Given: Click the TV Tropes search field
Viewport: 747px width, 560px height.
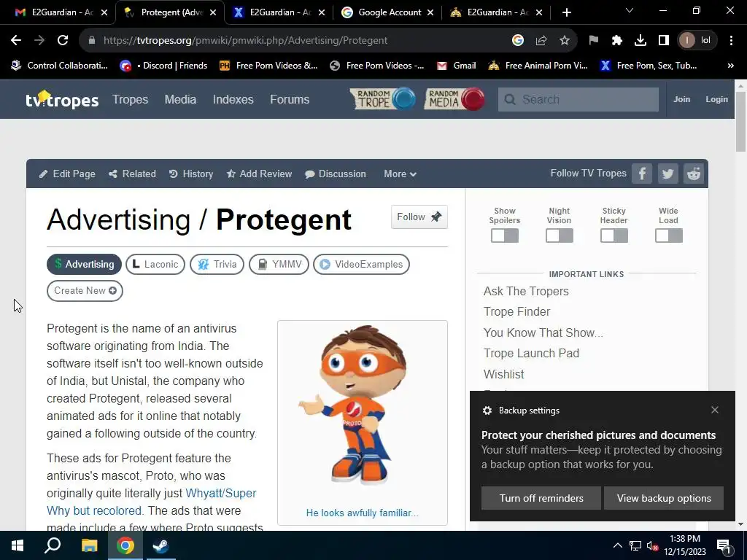Looking at the screenshot, I should tap(578, 99).
